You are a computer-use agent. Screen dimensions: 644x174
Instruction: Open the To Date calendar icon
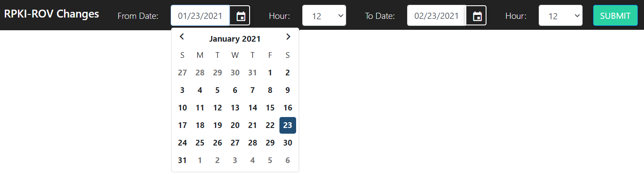(x=477, y=16)
